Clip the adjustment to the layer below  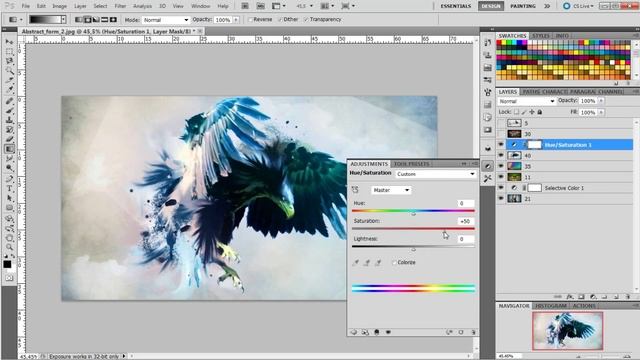(377, 332)
